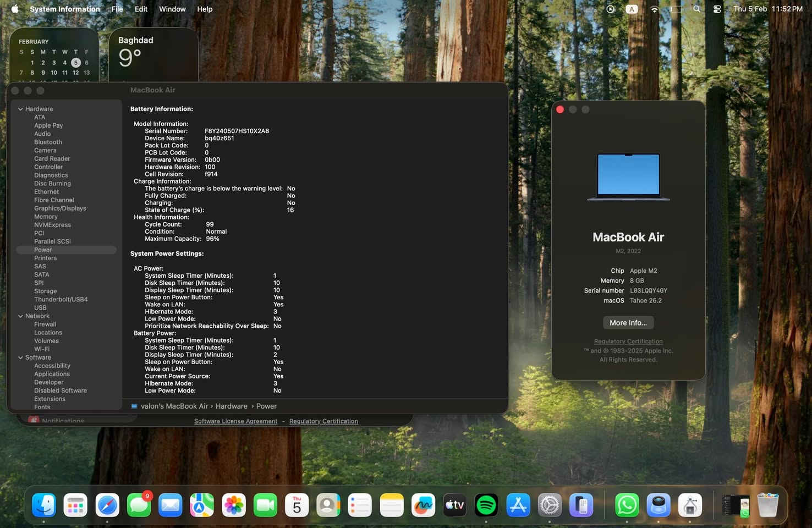The width and height of the screenshot is (812, 528).
Task: Select Bluetooth in the Hardware list
Action: pyautogui.click(x=48, y=142)
